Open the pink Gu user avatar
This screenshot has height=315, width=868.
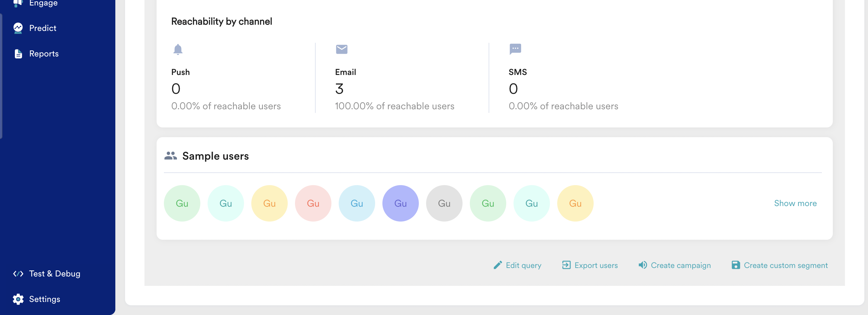313,203
